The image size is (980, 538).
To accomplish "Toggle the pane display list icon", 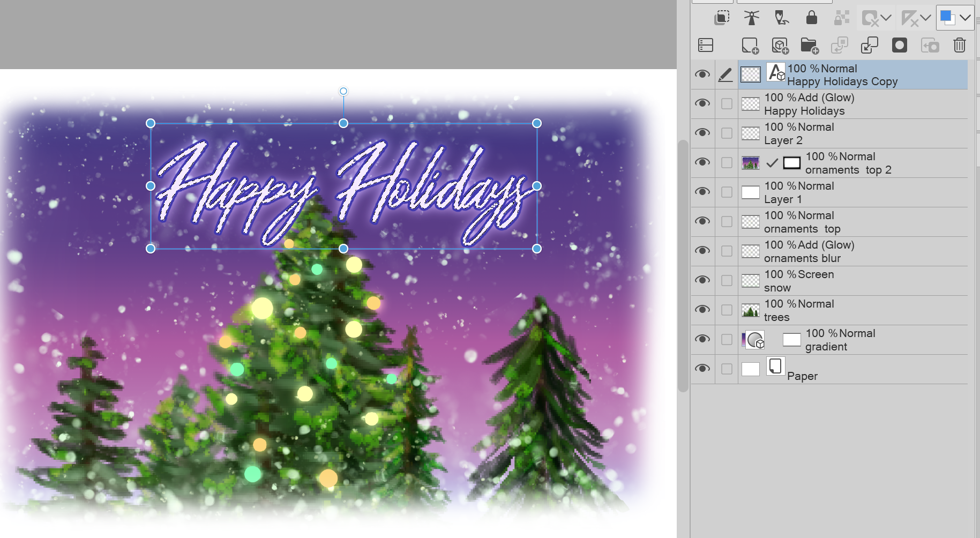I will (706, 45).
